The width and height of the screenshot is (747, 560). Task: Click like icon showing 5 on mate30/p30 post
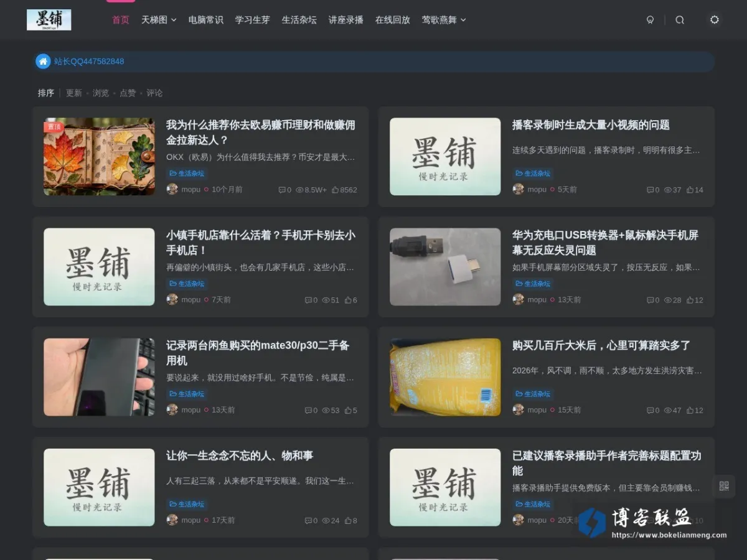pyautogui.click(x=348, y=410)
